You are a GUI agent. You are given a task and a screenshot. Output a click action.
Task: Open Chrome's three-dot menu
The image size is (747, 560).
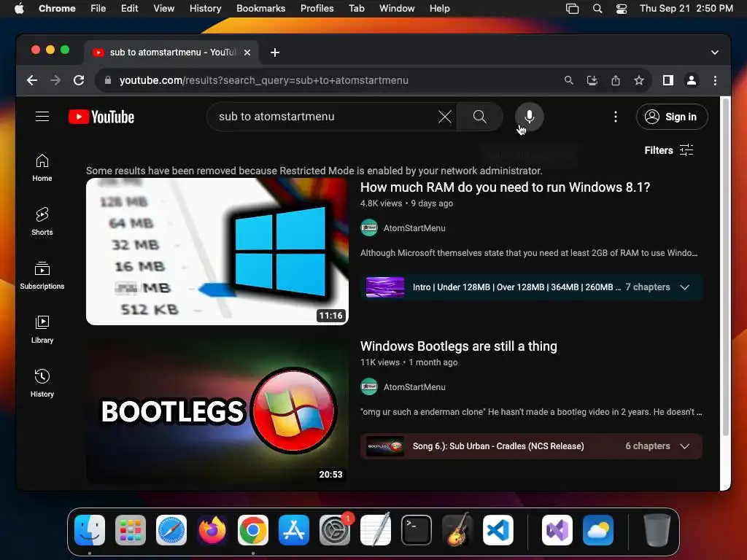coord(715,80)
